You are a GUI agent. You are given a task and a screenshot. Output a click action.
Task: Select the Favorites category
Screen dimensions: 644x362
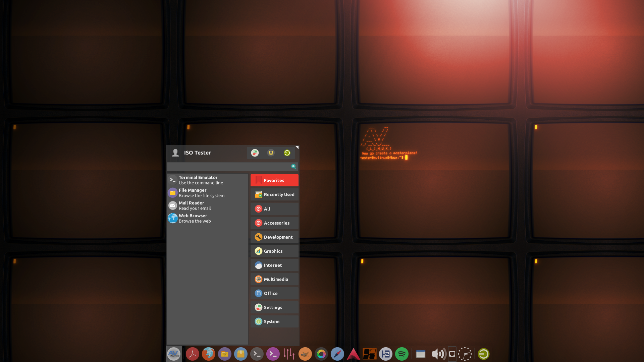(x=274, y=180)
